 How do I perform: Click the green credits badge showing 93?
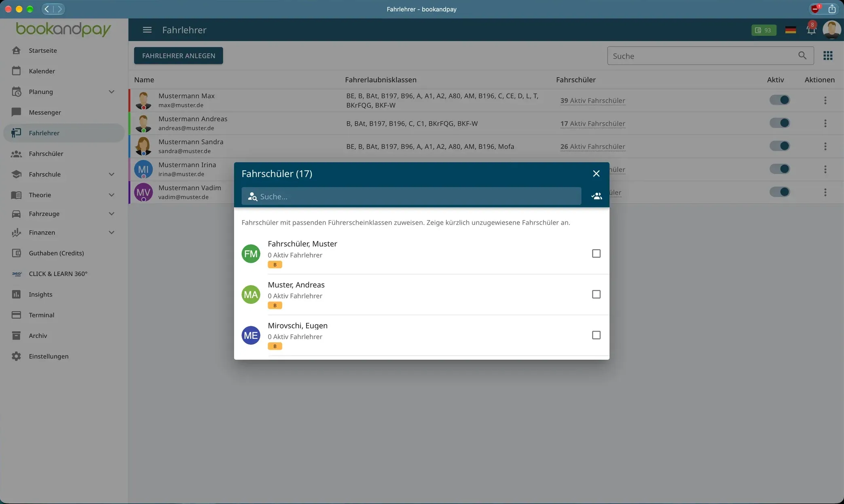point(764,30)
